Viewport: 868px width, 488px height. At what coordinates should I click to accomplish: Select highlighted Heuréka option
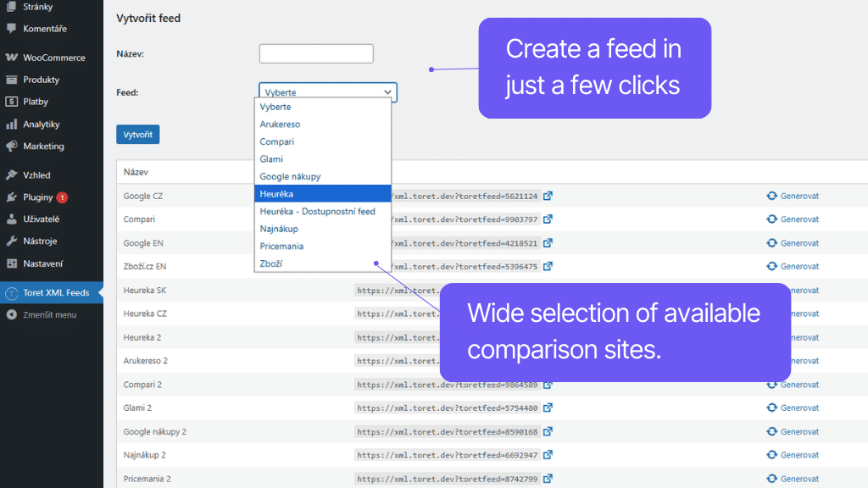[323, 194]
